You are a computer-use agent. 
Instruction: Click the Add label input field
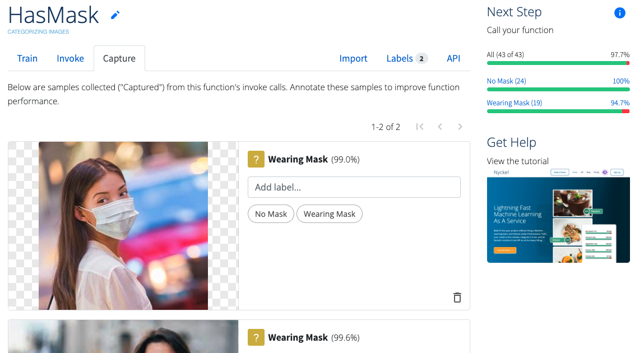point(354,187)
